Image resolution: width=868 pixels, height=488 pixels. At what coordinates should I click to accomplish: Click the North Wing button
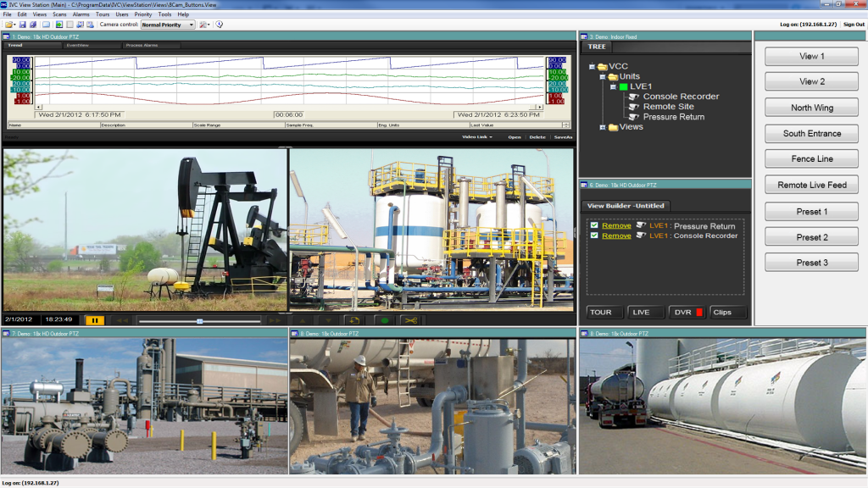coord(811,108)
